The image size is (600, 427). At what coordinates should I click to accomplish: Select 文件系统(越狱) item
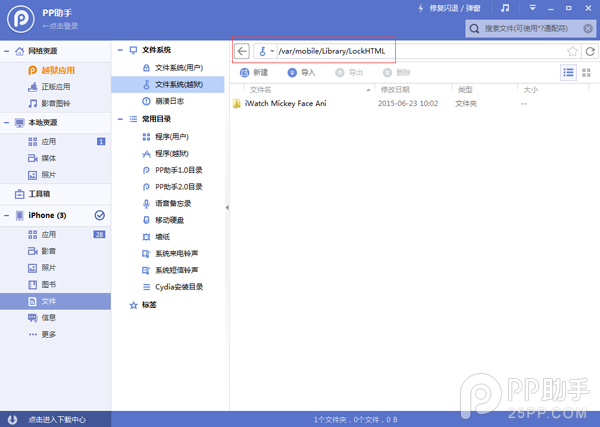(x=168, y=85)
